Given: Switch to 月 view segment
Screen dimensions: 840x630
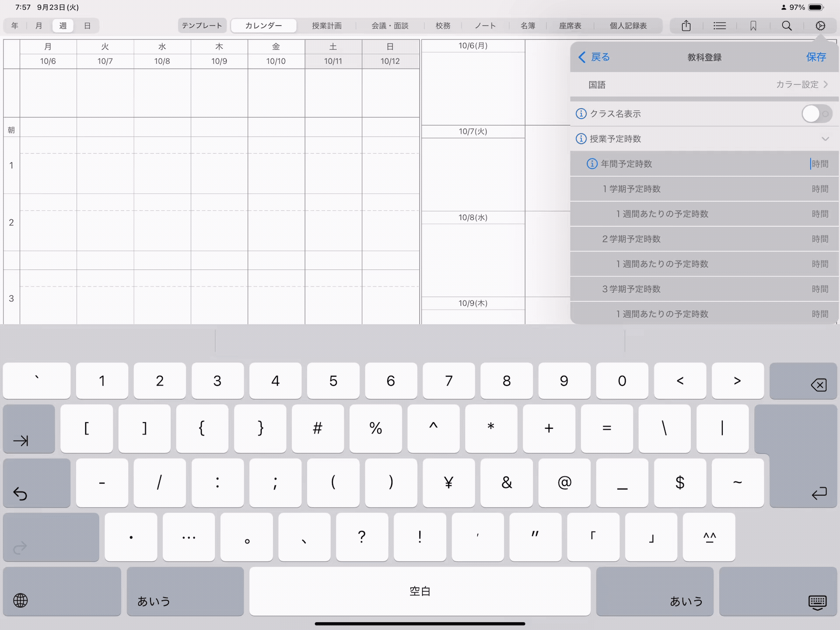Looking at the screenshot, I should (38, 26).
